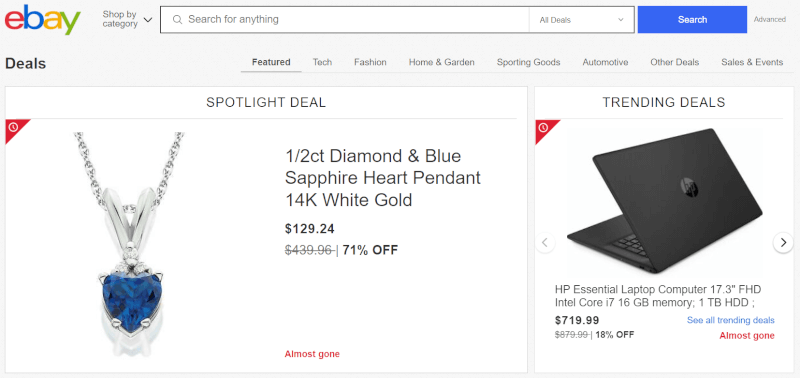Screen dimensions: 800x378
Task: Click the red clock badge on Trending Deals
Action: 543,128
